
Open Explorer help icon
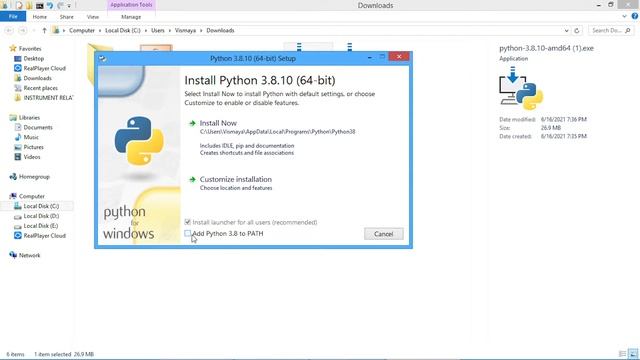coord(635,16)
